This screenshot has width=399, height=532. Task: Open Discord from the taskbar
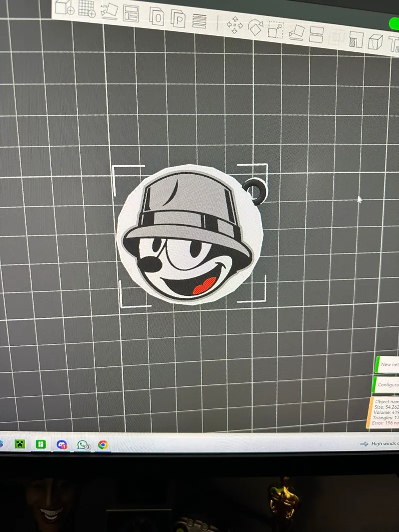62,445
